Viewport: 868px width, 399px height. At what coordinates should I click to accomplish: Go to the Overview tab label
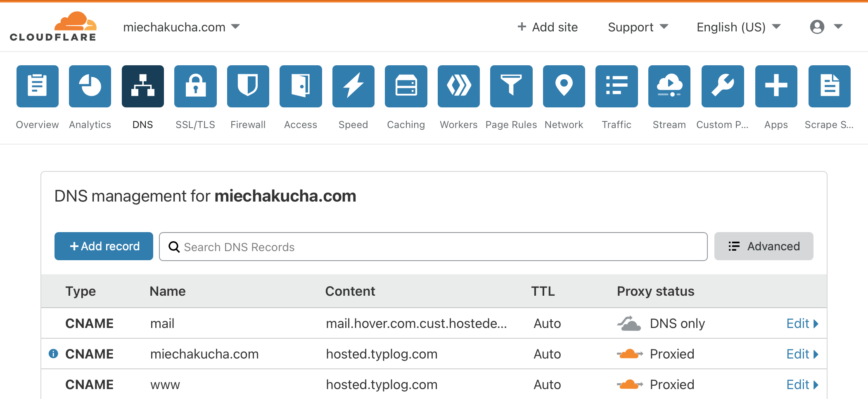tap(38, 125)
